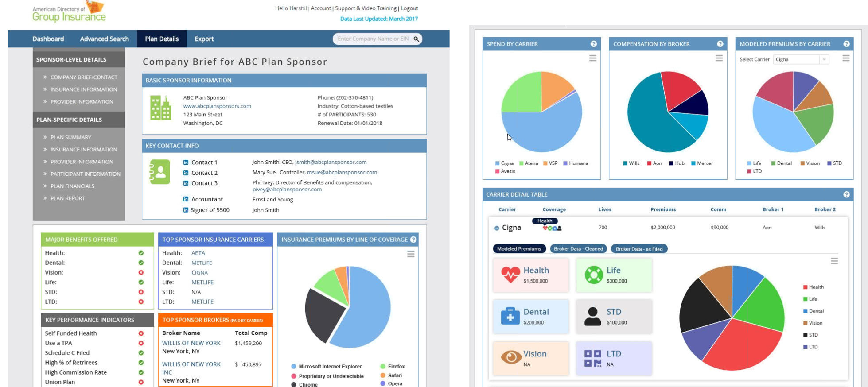Image resolution: width=868 pixels, height=387 pixels.
Task: Click LinkedIn icon for Contact 2
Action: (x=186, y=173)
